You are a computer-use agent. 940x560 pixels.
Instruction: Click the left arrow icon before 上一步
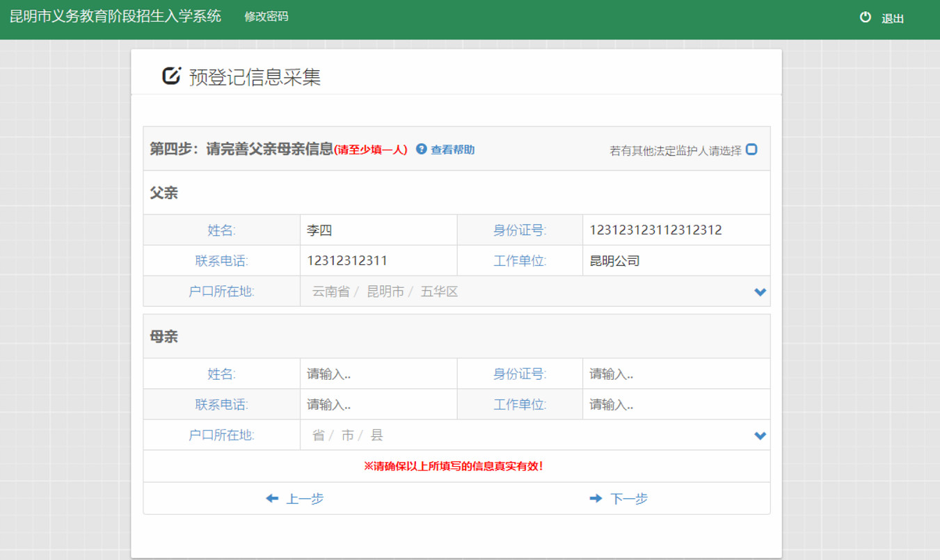272,499
